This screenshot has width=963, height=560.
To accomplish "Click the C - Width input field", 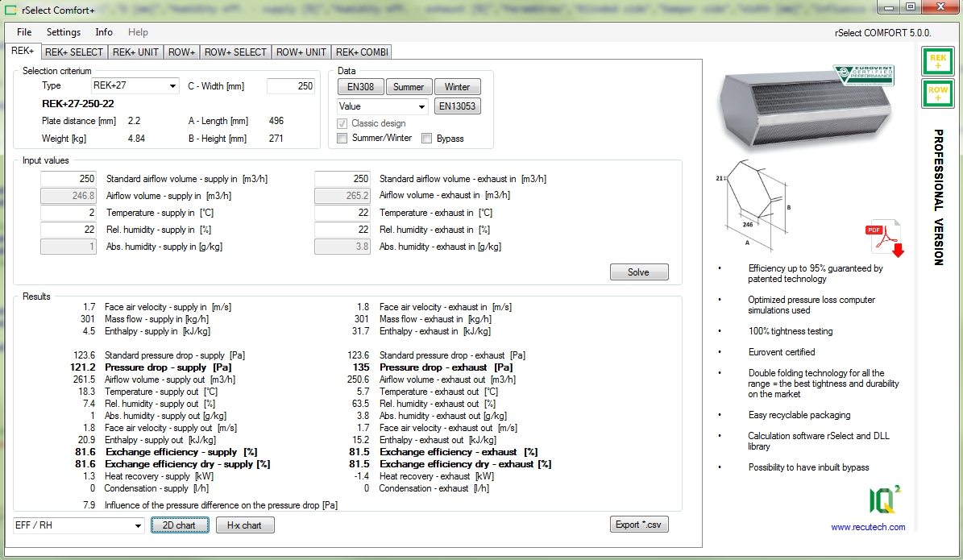I will (291, 86).
